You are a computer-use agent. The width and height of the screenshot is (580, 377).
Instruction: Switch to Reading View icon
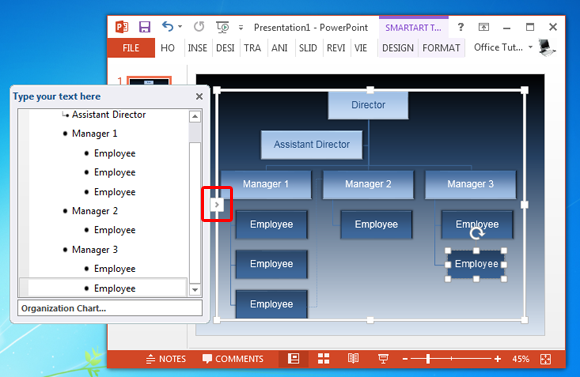pos(353,359)
